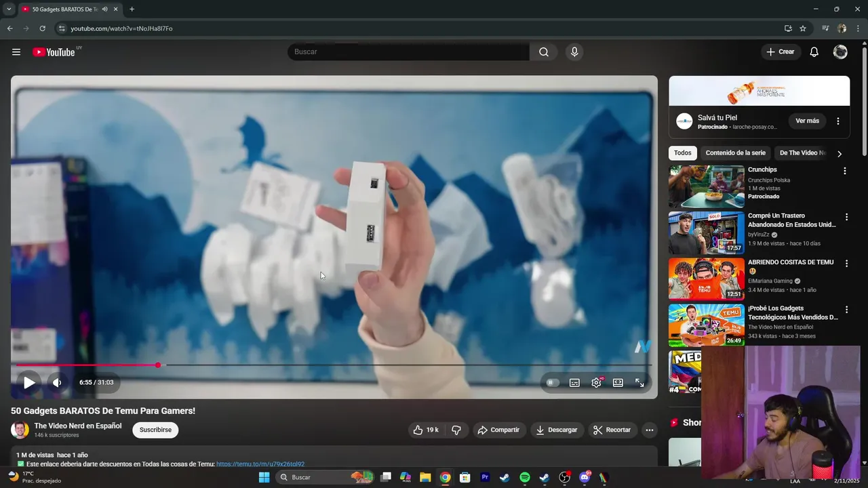
Task: Mute tab via speaker icon on tab
Action: pyautogui.click(x=104, y=9)
